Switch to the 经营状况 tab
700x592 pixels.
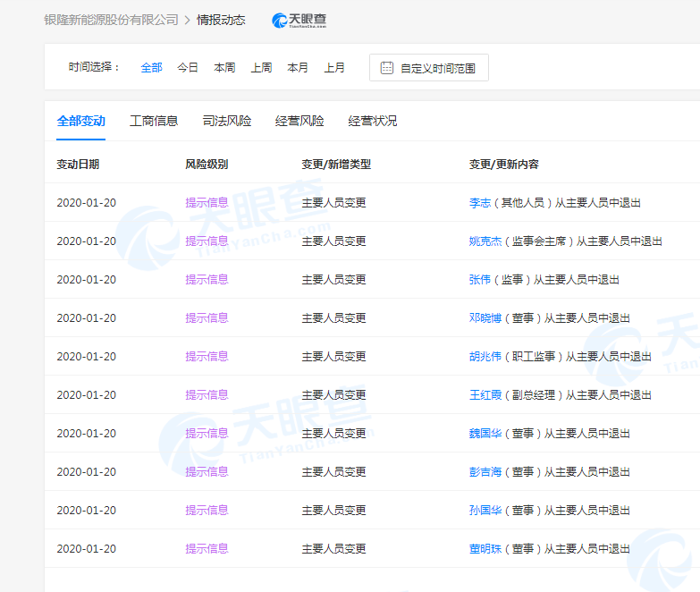372,121
